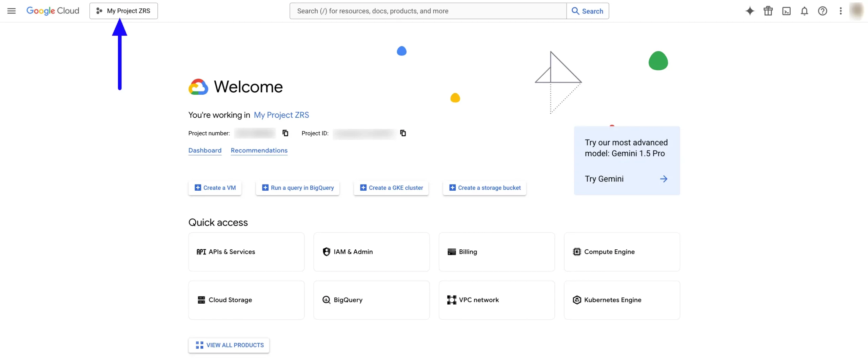Open the notifications bell
This screenshot has height=362, width=868.
tap(804, 11)
